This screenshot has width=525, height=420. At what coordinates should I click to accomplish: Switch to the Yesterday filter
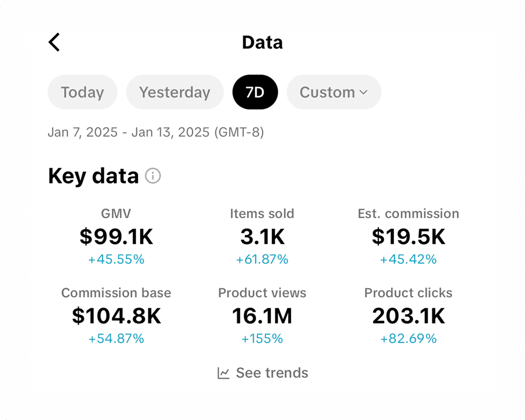point(175,92)
